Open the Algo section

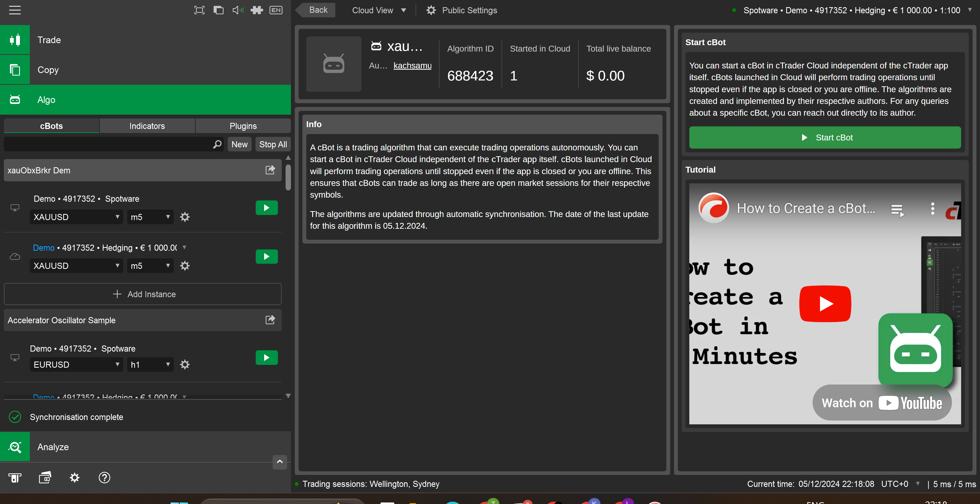pyautogui.click(x=145, y=100)
